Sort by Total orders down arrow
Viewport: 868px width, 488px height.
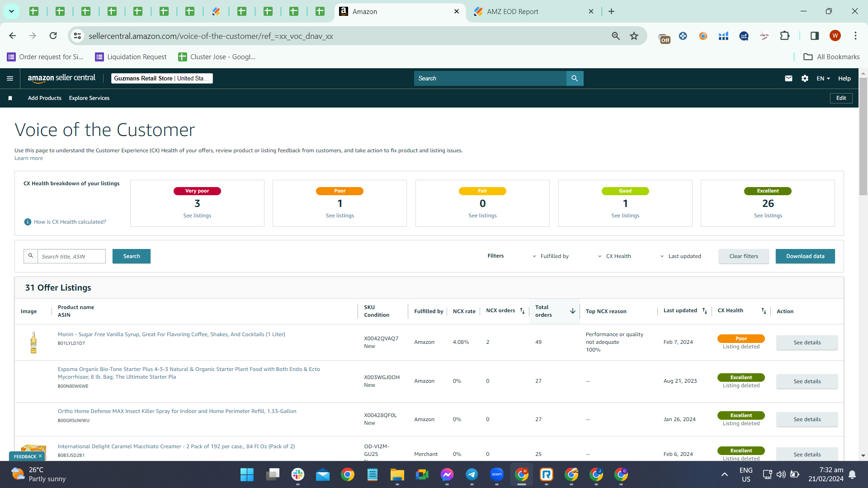click(572, 311)
